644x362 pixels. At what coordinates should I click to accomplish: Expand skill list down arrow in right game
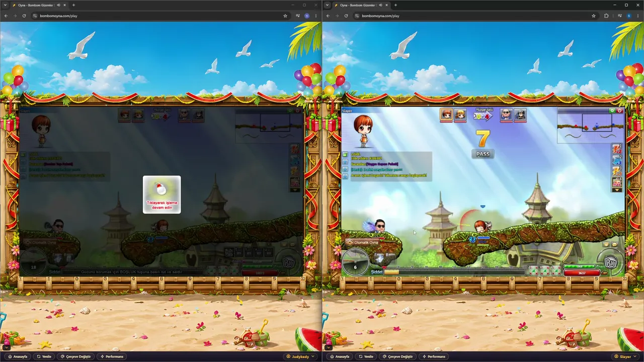click(617, 190)
